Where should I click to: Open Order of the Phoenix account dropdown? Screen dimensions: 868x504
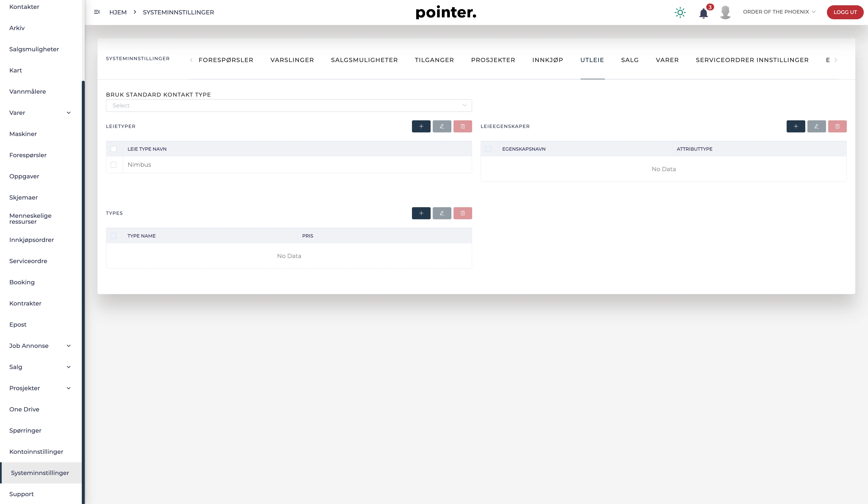point(779,12)
